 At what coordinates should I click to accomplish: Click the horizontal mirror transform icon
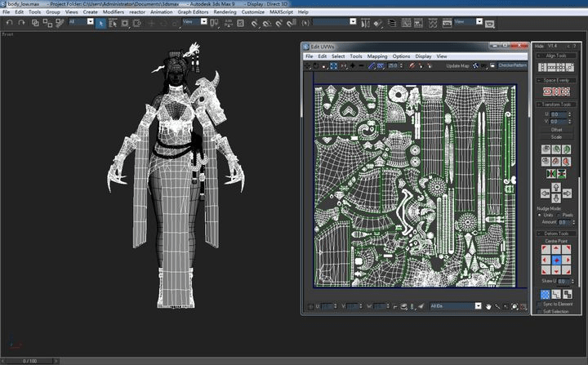pyautogui.click(x=551, y=174)
